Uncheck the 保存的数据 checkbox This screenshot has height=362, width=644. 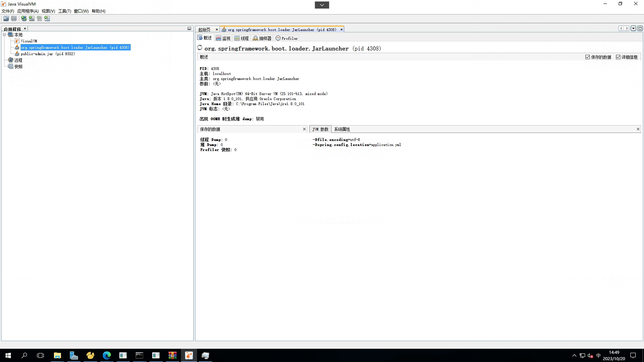click(x=588, y=57)
